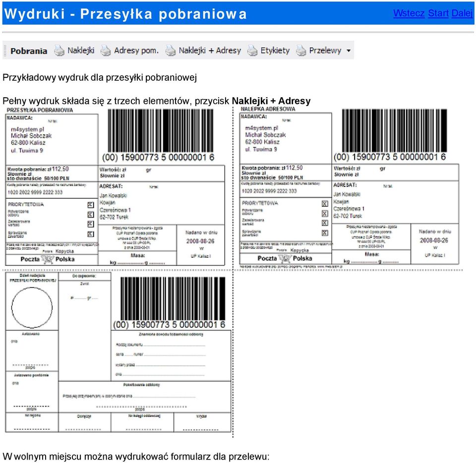Select the Przelewy toolbar label
Viewport: 476px width, 463px height.
[x=325, y=51]
